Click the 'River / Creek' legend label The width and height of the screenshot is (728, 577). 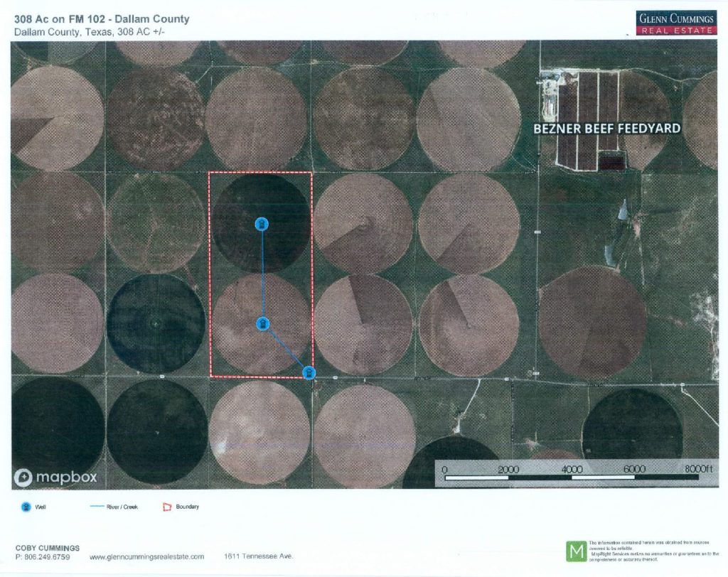122,507
